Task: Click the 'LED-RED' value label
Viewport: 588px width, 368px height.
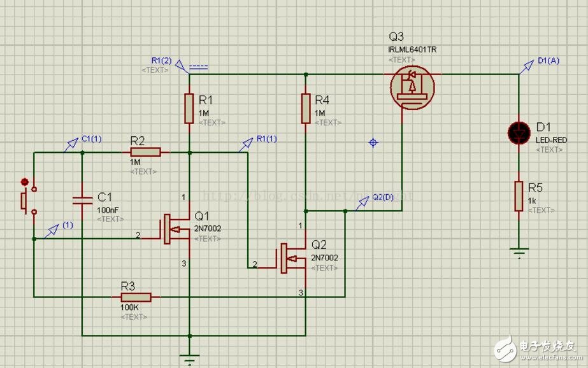Action: pyautogui.click(x=551, y=140)
